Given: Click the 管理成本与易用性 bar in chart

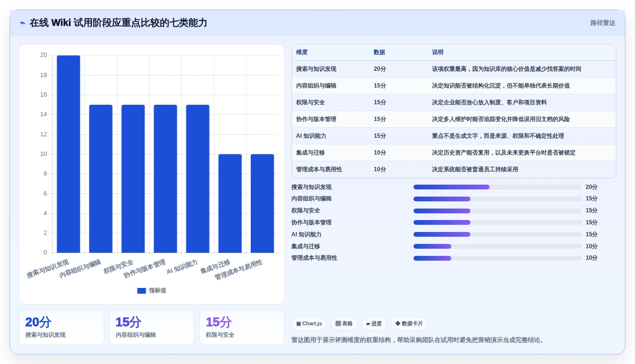Looking at the screenshot, I should (262, 203).
